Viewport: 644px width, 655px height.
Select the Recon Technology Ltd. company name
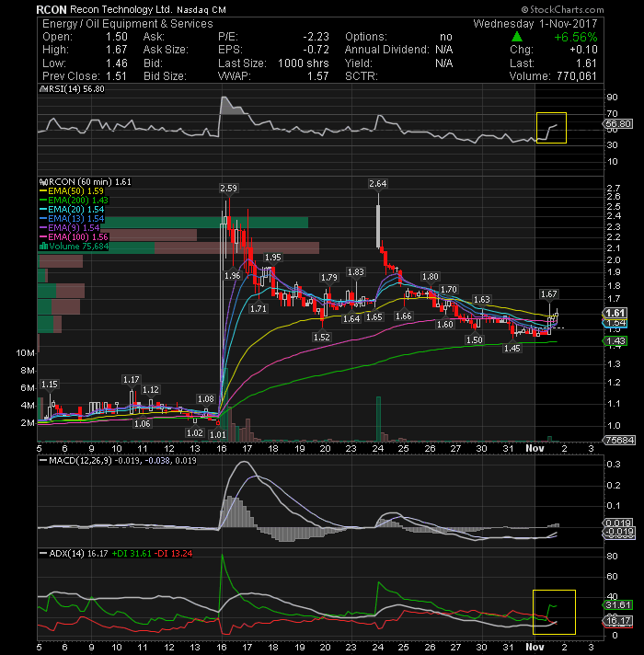[121, 9]
